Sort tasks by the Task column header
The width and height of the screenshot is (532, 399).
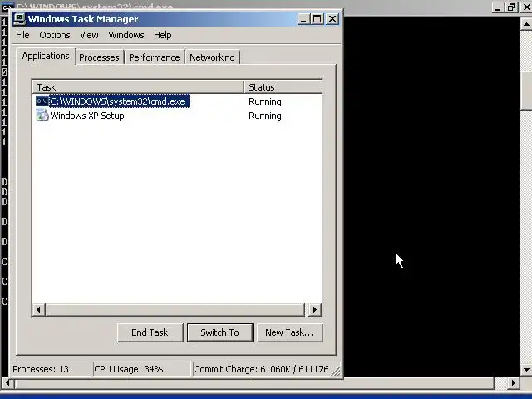138,86
